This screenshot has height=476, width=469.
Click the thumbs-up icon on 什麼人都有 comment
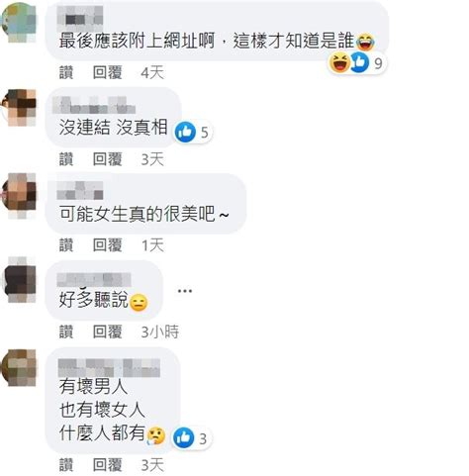tap(184, 438)
